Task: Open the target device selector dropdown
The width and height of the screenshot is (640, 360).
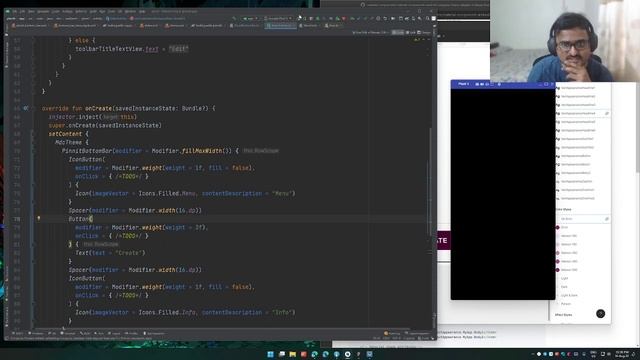Action: 278,18
